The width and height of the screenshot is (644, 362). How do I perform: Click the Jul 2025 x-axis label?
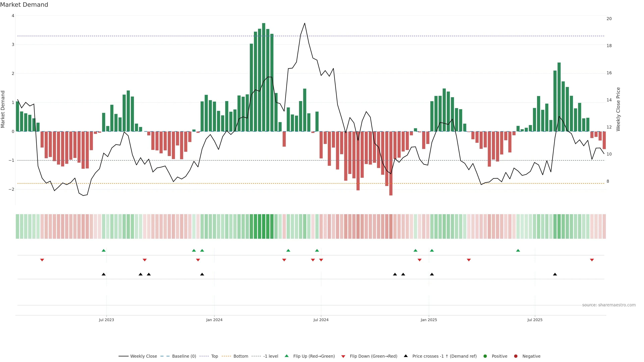point(535,320)
